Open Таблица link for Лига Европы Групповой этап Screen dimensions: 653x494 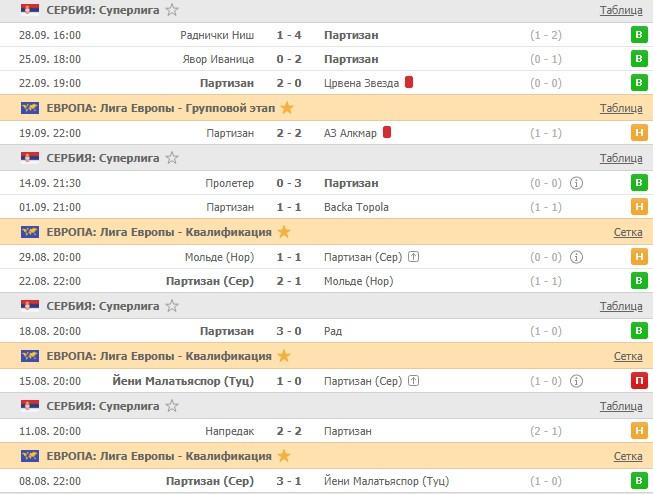pos(621,108)
